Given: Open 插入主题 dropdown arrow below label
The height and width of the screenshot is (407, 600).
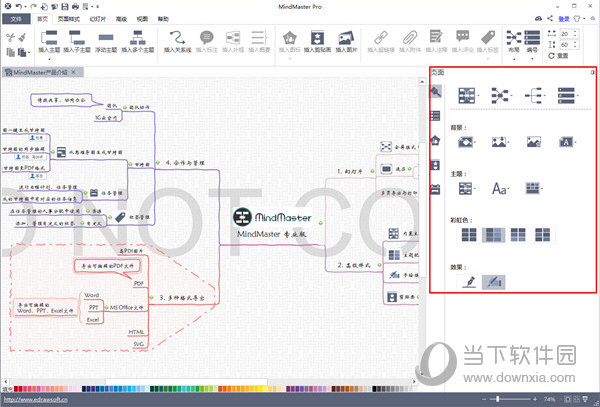Looking at the screenshot, I should pyautogui.click(x=49, y=59).
